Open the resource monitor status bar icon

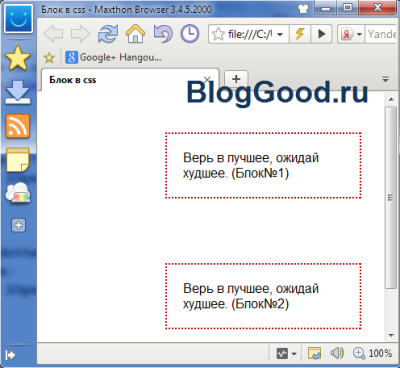click(x=282, y=353)
